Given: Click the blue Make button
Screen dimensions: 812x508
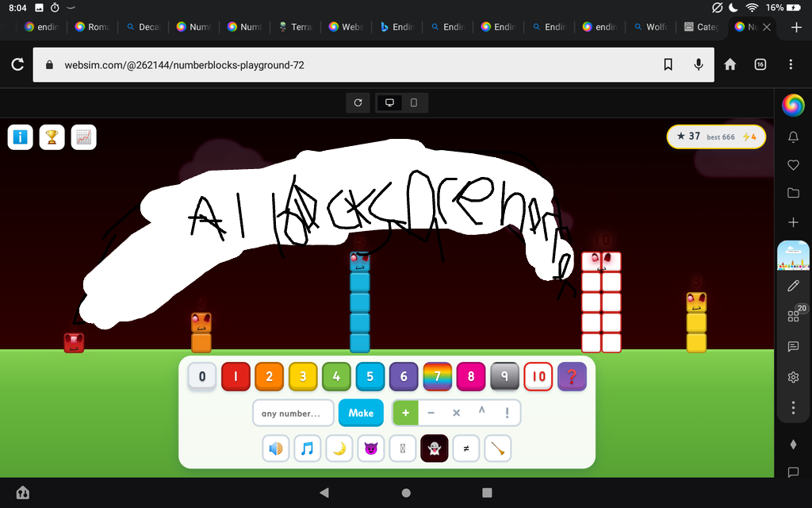Looking at the screenshot, I should 361,413.
